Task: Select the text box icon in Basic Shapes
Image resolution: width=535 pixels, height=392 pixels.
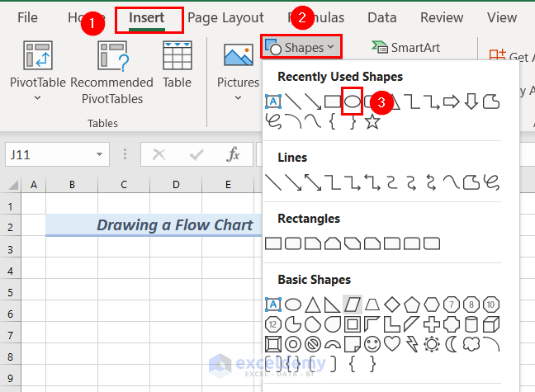Action: [273, 305]
